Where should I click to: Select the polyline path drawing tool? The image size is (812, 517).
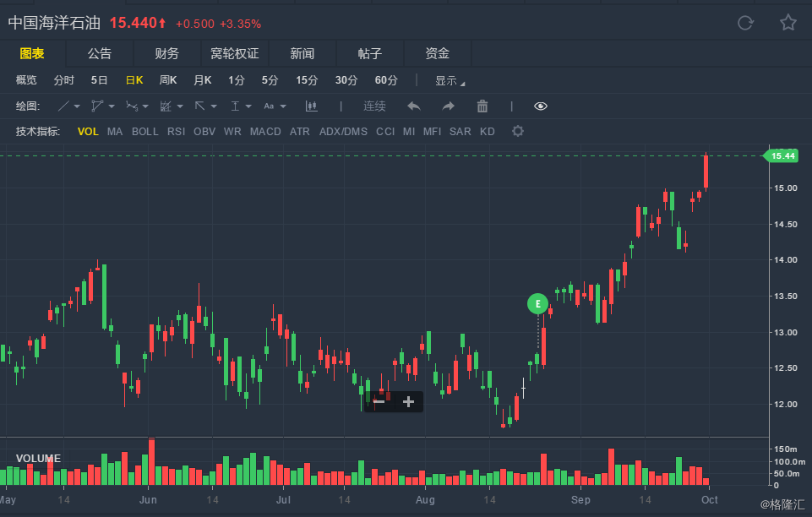pos(97,106)
